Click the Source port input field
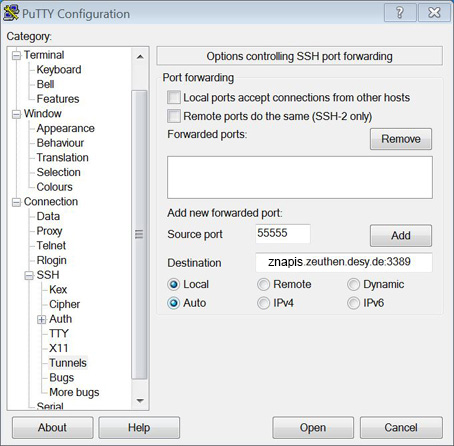Viewport: 454px width, 446px height. (x=283, y=233)
